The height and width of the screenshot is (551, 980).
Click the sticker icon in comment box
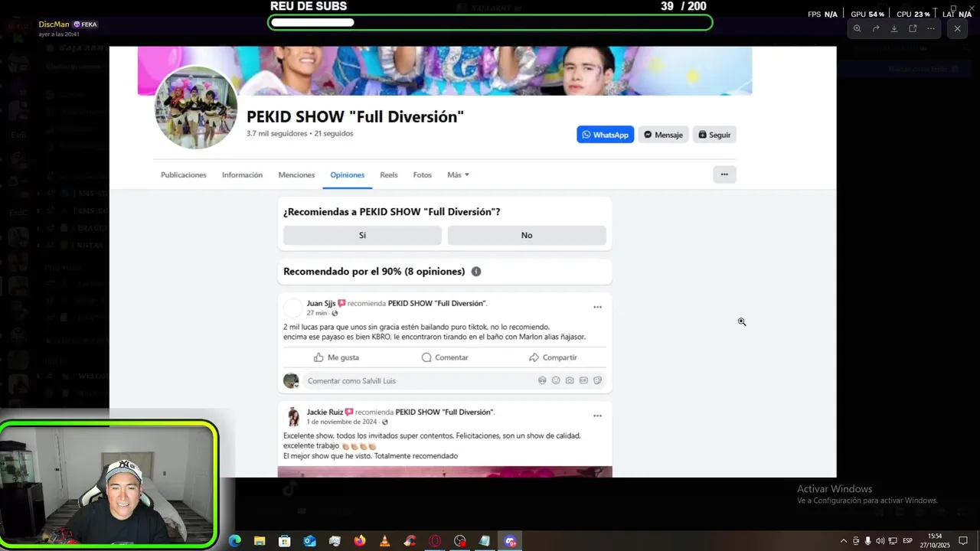click(x=598, y=380)
